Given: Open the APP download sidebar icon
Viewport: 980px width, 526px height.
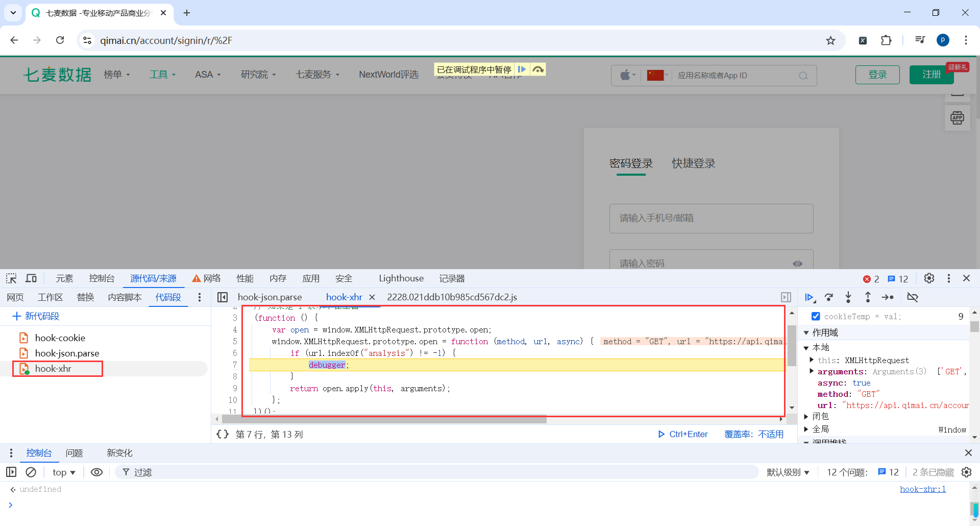Looking at the screenshot, I should pyautogui.click(x=957, y=118).
